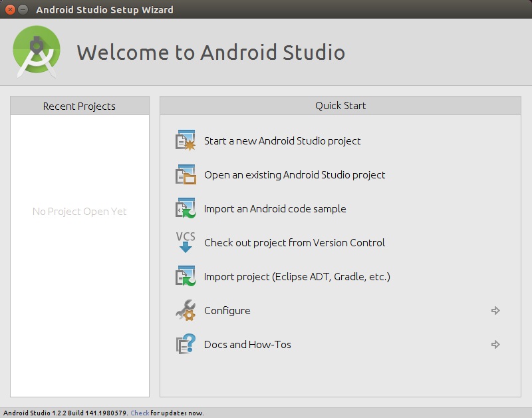
Task: Open an existing Android Studio project
Action: click(x=295, y=174)
